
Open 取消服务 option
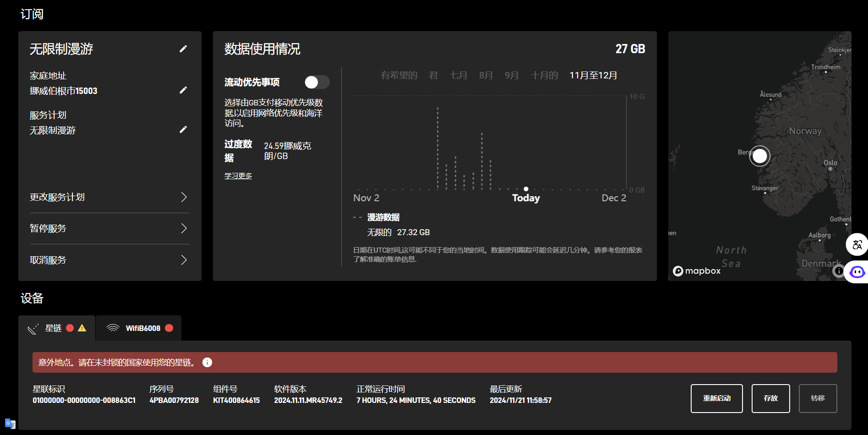tap(109, 260)
